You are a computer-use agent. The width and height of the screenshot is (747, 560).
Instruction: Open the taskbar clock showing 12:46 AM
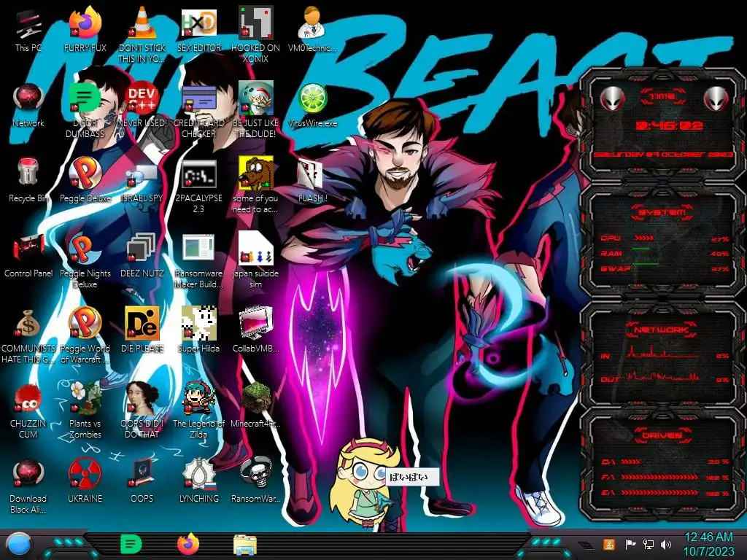[709, 544]
